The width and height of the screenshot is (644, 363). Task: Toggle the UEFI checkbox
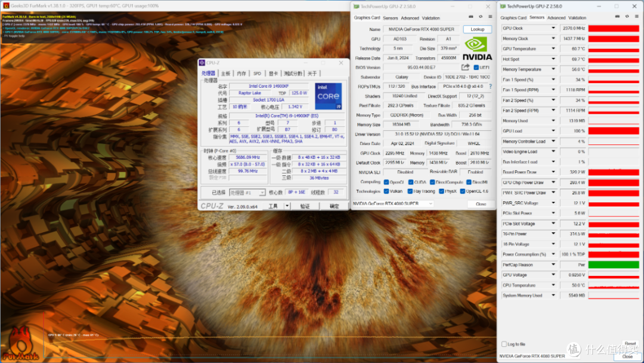coord(476,67)
